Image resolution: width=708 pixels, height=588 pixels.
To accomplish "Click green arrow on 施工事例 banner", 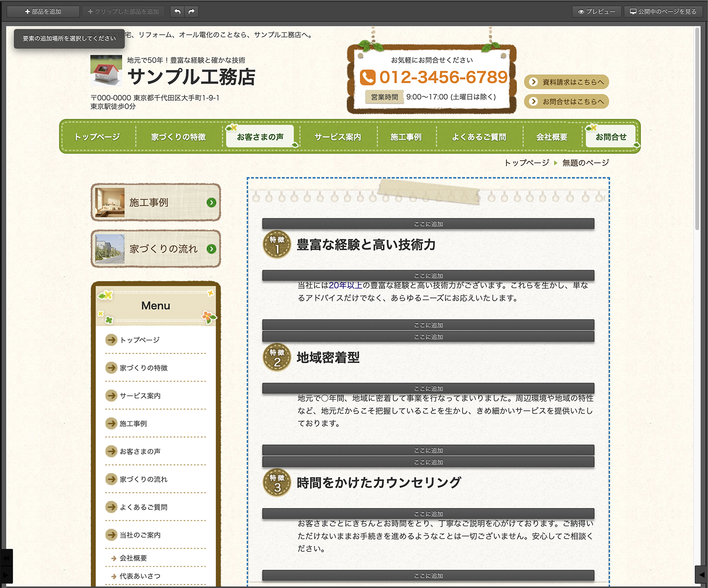I will click(211, 202).
